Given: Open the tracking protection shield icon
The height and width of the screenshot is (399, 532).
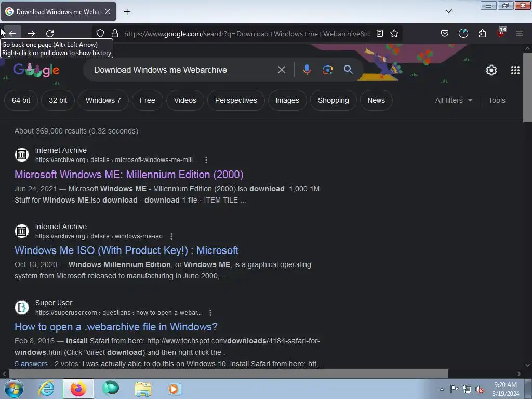Looking at the screenshot, I should pos(100,33).
